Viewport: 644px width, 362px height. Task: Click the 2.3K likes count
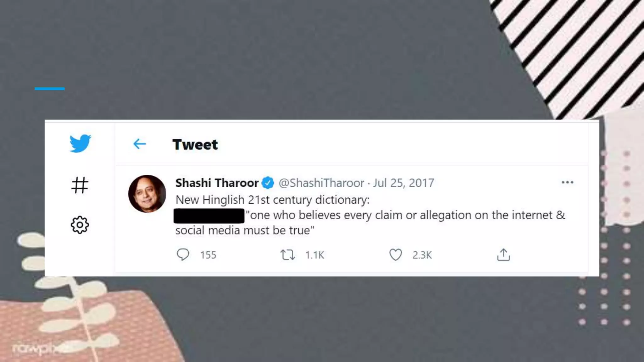[422, 255]
